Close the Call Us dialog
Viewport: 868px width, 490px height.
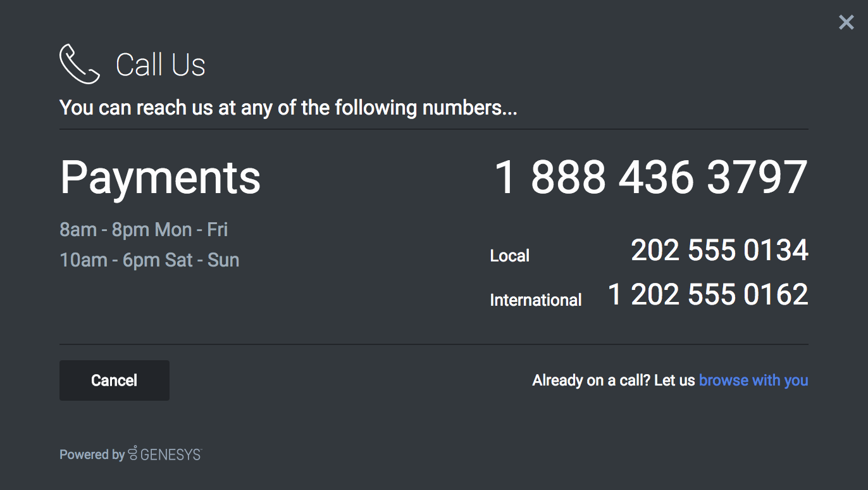[846, 23]
